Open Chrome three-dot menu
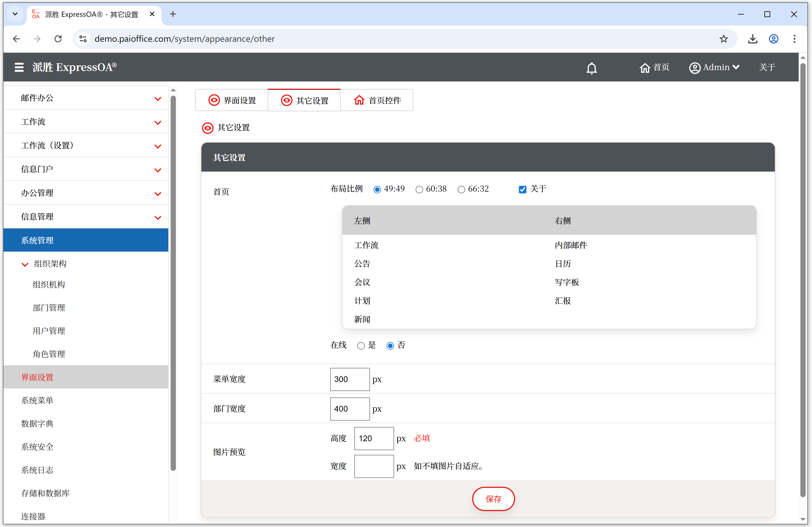812x527 pixels. 794,39
